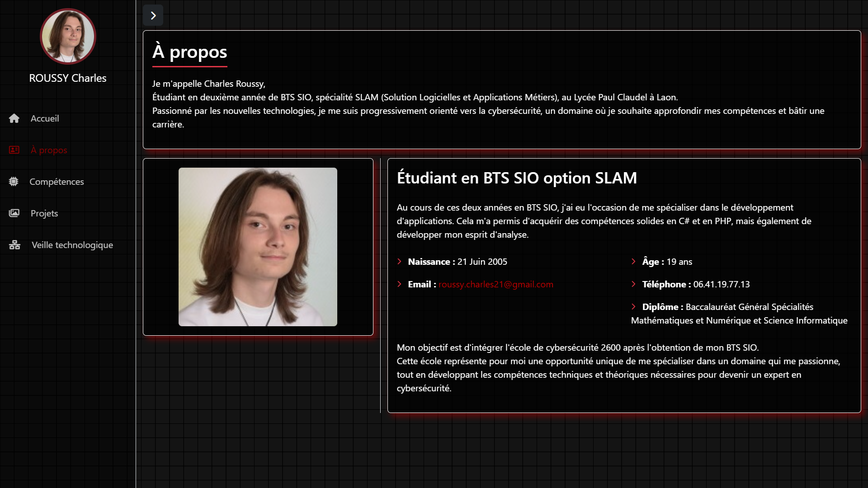The width and height of the screenshot is (868, 488).
Task: Click the ROUSSY Charles name heading
Action: (68, 78)
